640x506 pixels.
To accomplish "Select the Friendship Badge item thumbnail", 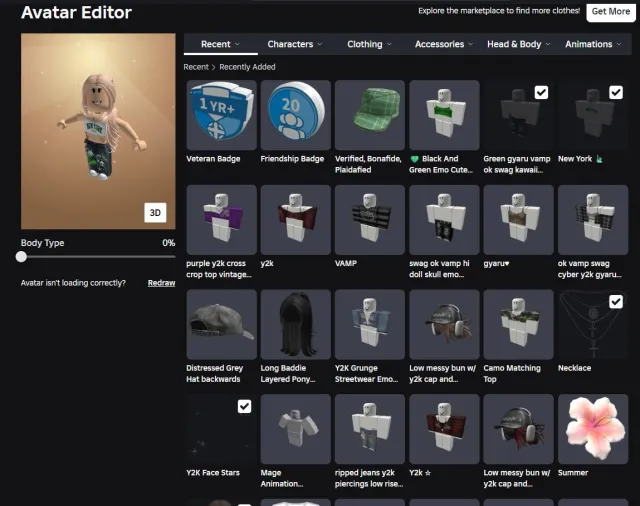I will pyautogui.click(x=296, y=115).
